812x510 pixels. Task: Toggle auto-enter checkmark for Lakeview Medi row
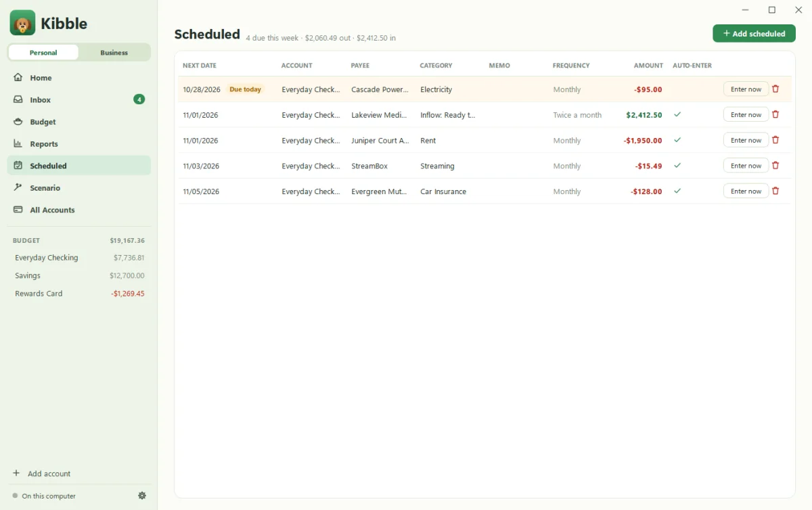[677, 114]
